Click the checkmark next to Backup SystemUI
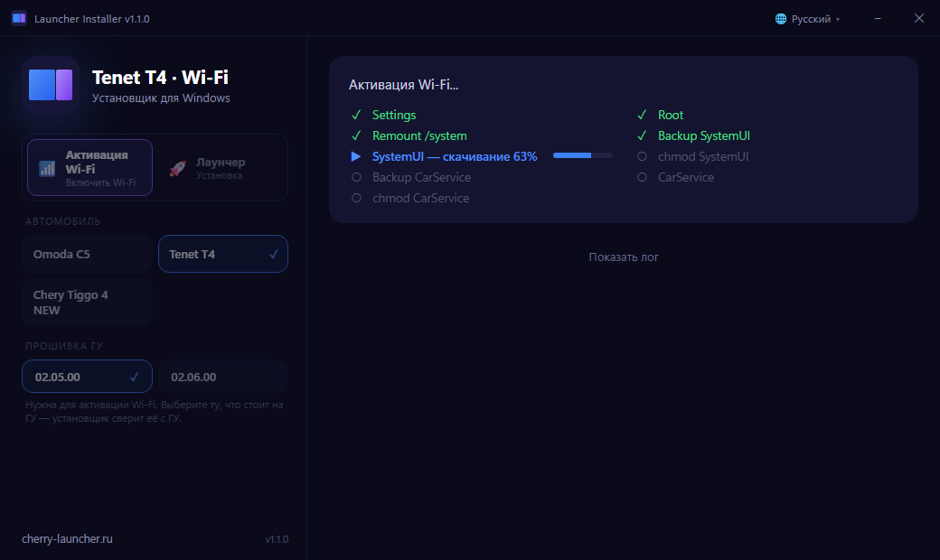 coord(642,135)
